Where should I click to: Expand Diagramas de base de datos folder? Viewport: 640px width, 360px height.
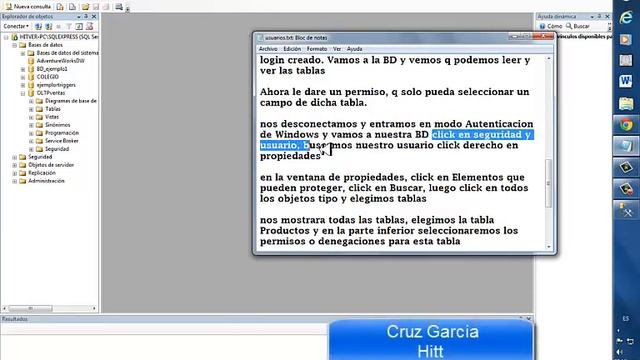click(x=31, y=101)
